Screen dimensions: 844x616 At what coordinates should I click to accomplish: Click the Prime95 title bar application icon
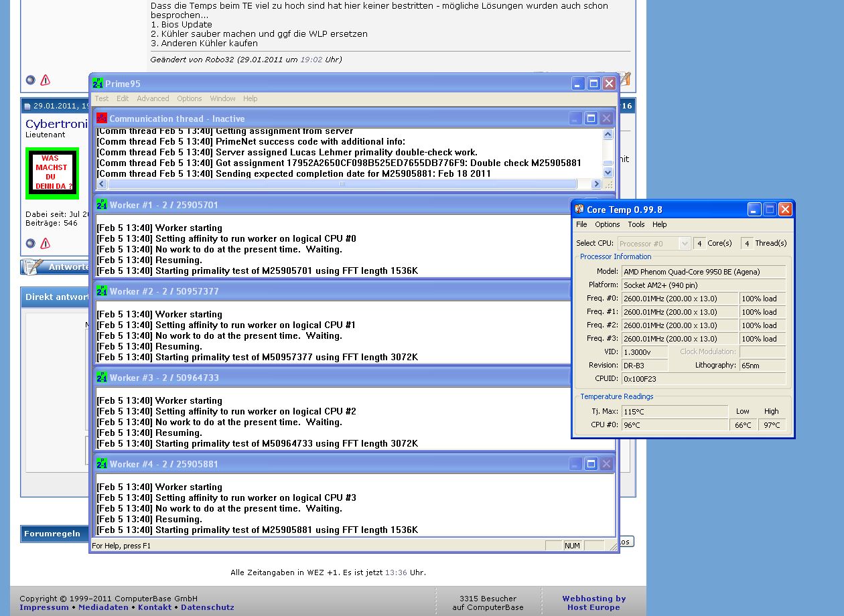(98, 84)
